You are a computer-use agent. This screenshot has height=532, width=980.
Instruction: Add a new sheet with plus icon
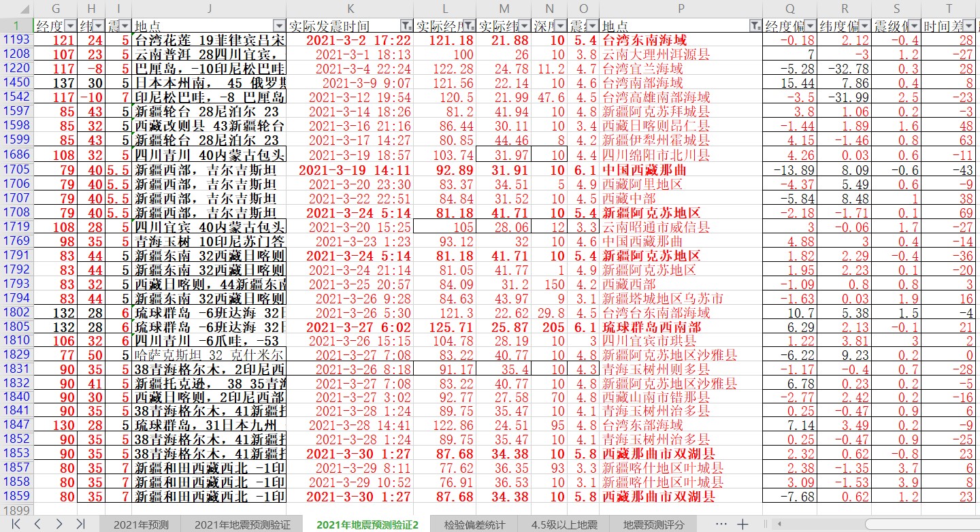click(742, 524)
